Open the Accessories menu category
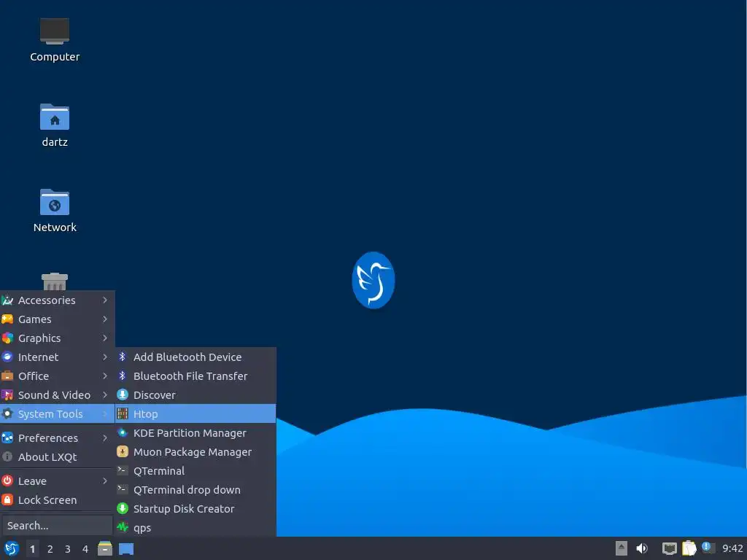 [57, 300]
